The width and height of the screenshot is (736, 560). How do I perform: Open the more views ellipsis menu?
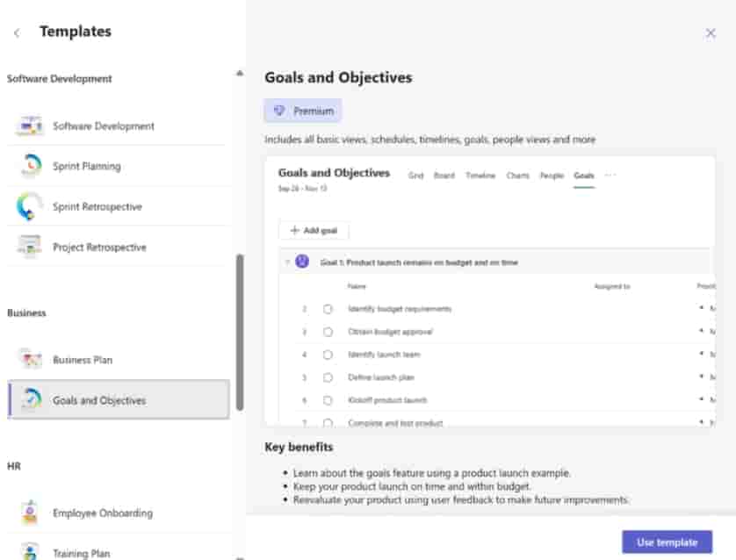point(610,175)
